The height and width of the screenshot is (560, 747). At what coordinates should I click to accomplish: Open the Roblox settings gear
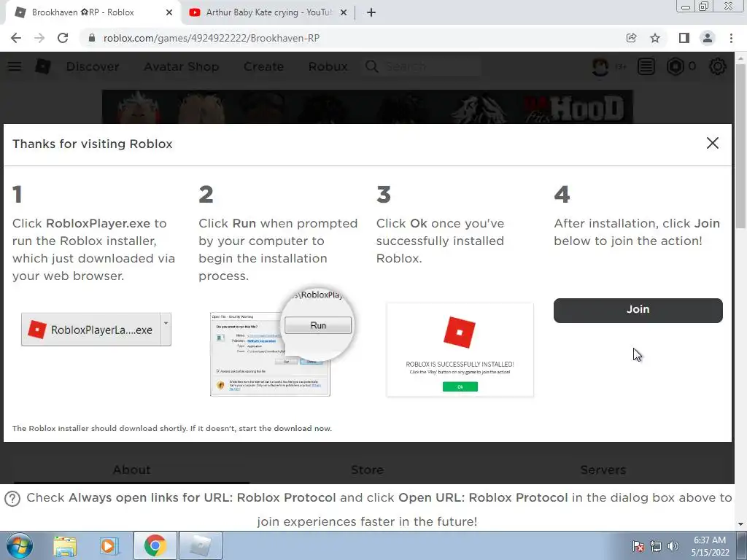[x=718, y=66]
